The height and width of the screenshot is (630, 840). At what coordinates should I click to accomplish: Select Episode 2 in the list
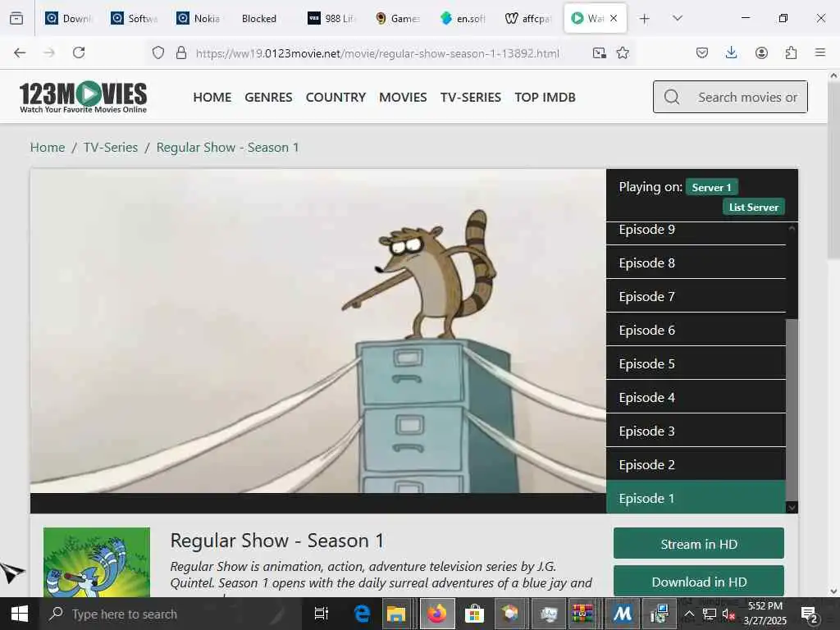696,464
